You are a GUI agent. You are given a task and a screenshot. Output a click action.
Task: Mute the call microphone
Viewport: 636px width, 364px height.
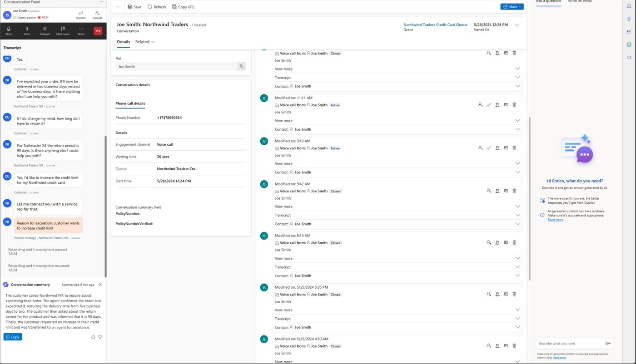pos(9,31)
